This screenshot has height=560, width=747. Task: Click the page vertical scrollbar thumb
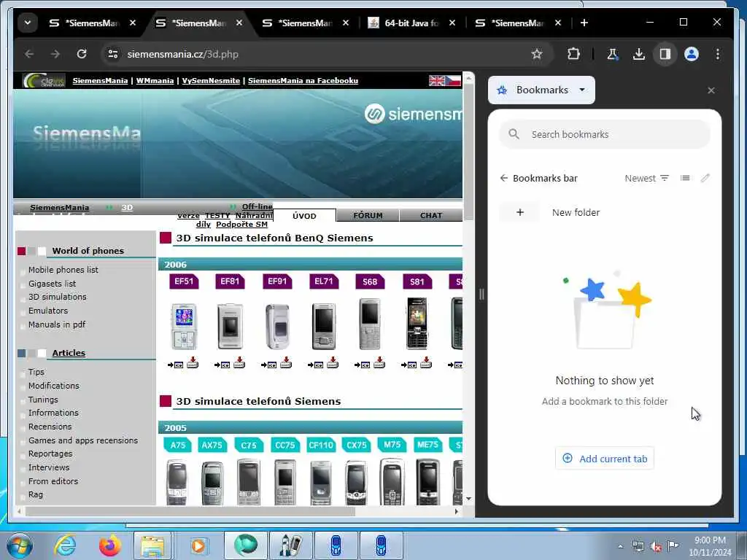pos(468,152)
